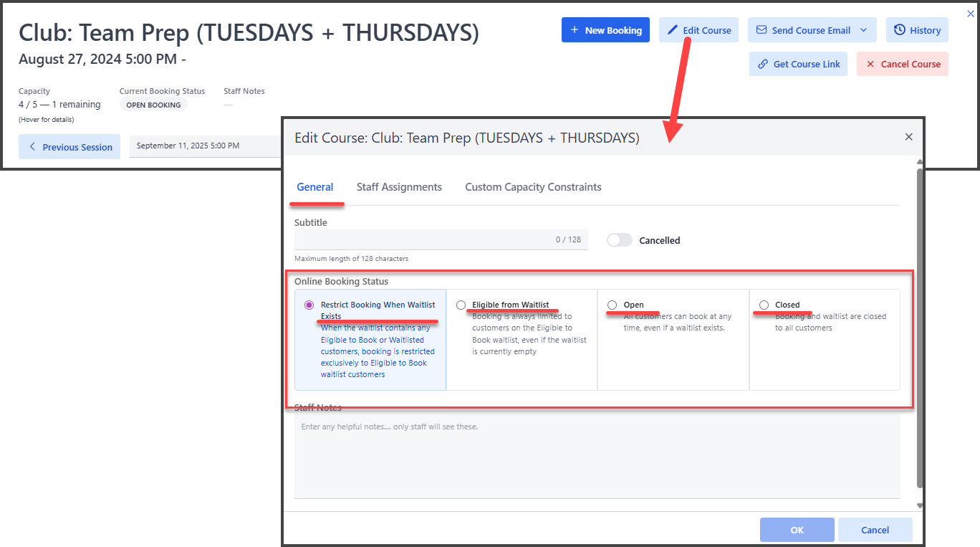
Task: Select Restrict Booking When Waitlist Exists option
Action: tap(309, 305)
